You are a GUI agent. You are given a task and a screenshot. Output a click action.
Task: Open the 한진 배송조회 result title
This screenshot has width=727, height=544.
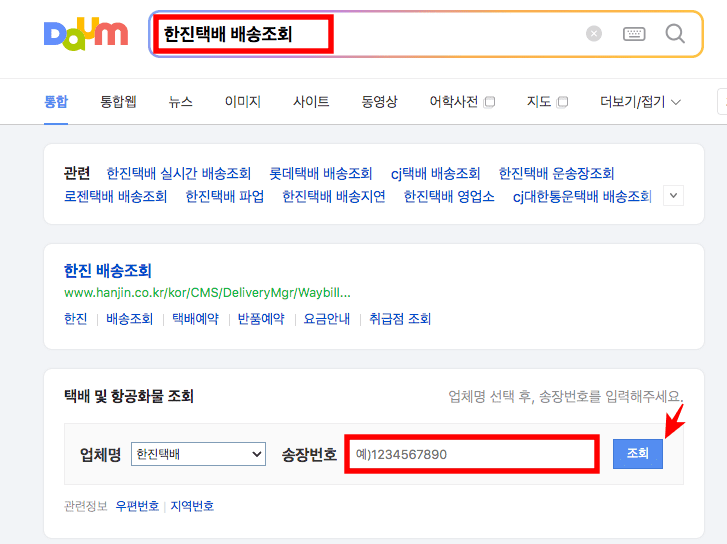(x=108, y=271)
